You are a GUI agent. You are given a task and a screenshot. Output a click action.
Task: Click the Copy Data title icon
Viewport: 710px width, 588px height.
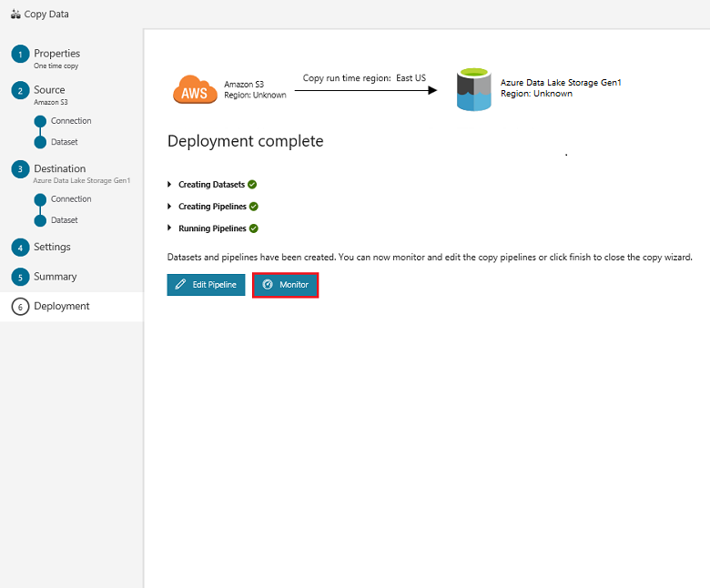coord(15,15)
